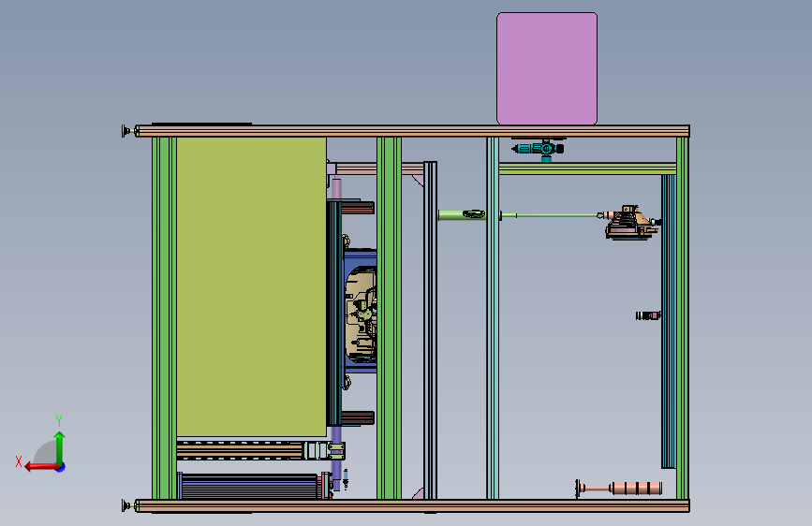Select the large olive-green panel

click(252, 286)
